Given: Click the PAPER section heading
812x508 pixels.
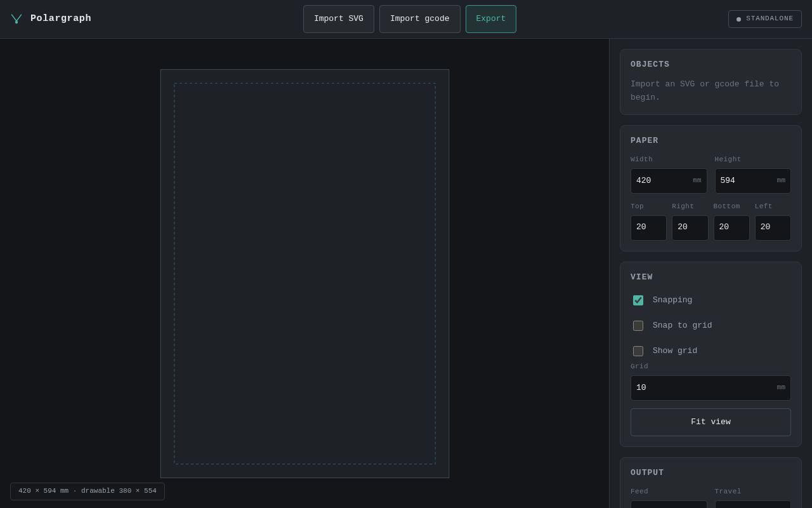Looking at the screenshot, I should click(645, 141).
